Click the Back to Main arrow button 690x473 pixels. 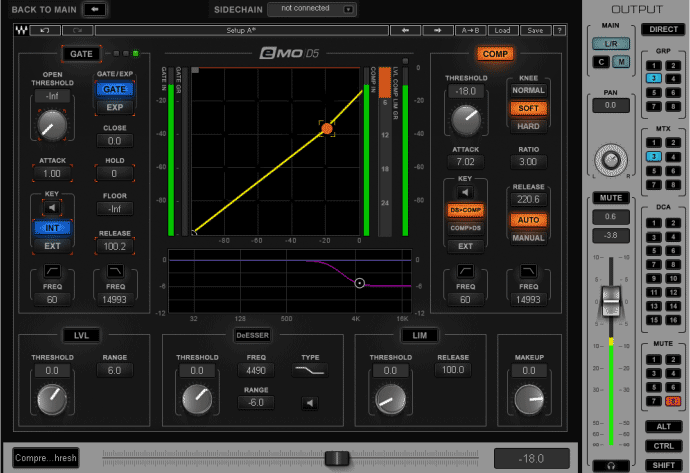(x=95, y=9)
